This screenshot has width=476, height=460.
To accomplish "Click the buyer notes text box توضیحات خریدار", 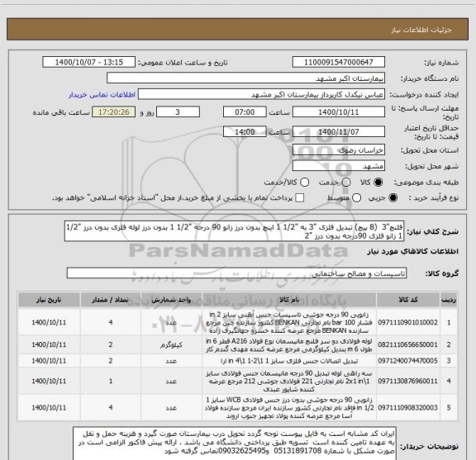I will (x=235, y=443).
